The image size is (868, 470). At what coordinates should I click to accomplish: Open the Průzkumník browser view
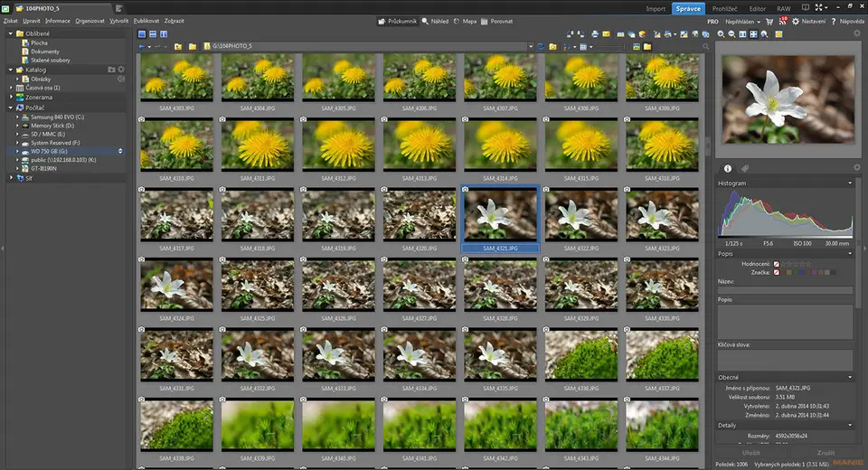[x=398, y=20]
